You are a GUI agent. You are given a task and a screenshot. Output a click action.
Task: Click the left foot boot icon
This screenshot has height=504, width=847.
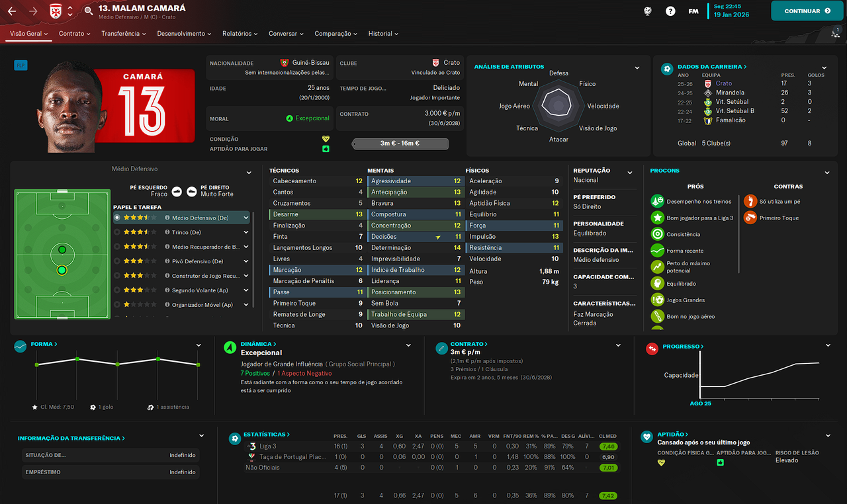tap(177, 192)
